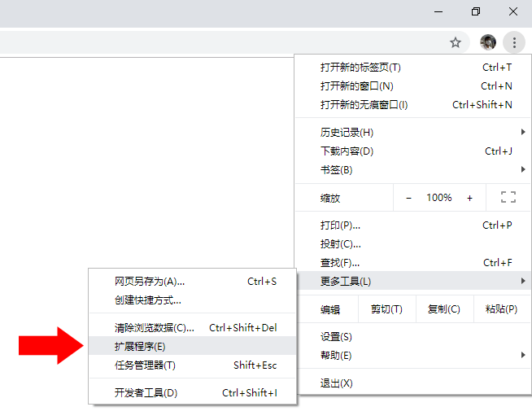
Task: Select 打开新的窗口(N)
Action: point(412,86)
